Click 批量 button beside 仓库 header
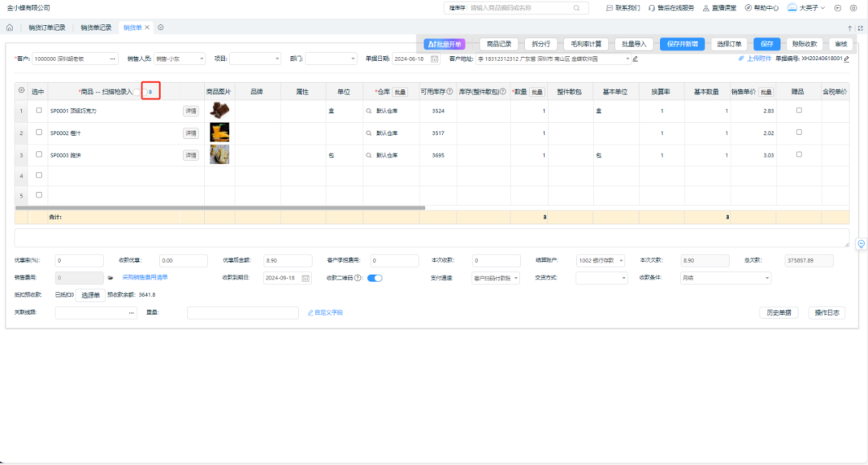The width and height of the screenshot is (868, 465). tap(400, 92)
